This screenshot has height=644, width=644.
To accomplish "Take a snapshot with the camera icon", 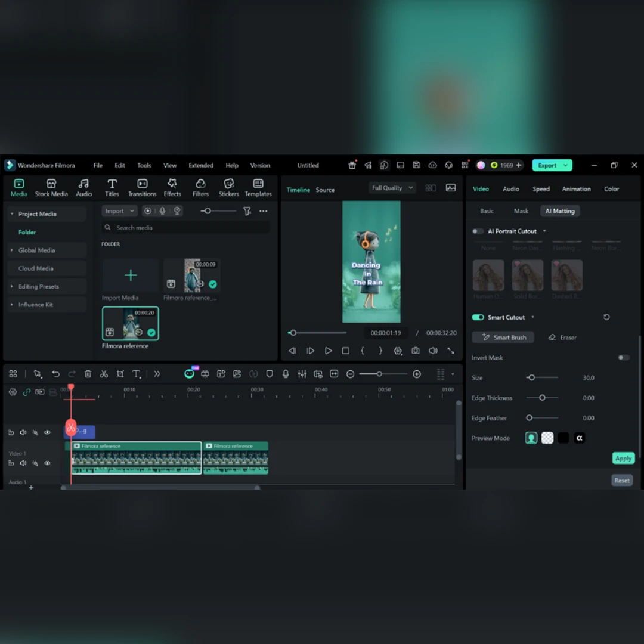I will click(415, 351).
